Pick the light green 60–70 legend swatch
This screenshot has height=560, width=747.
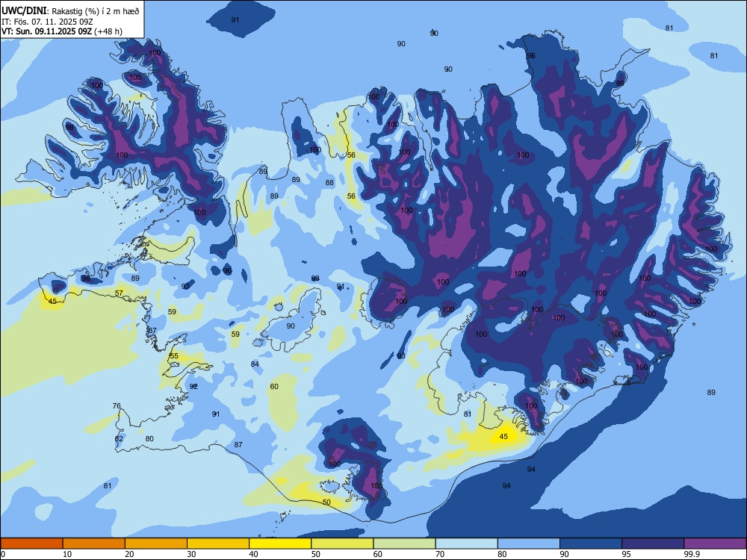point(404,544)
